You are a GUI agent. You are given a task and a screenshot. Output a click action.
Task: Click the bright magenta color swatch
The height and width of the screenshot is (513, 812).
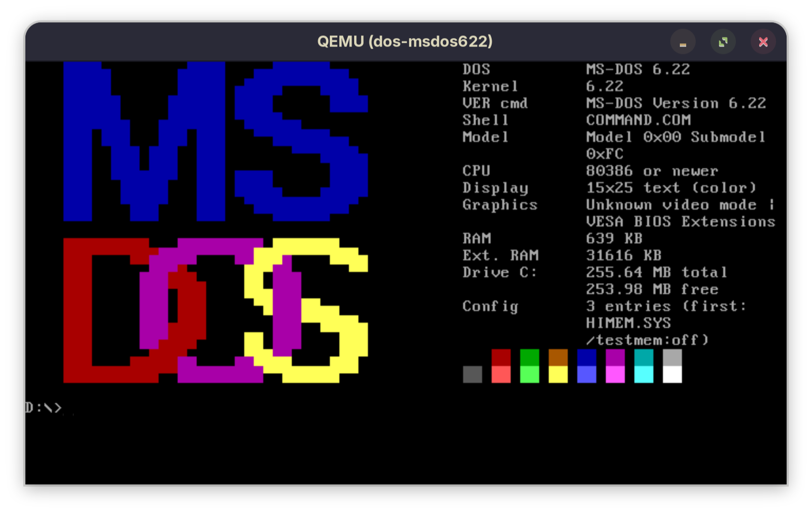(615, 374)
